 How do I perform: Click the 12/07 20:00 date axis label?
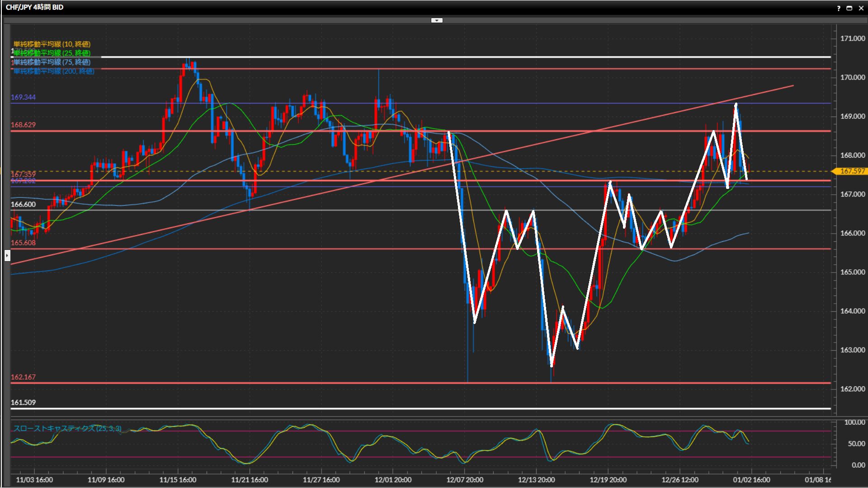point(465,479)
